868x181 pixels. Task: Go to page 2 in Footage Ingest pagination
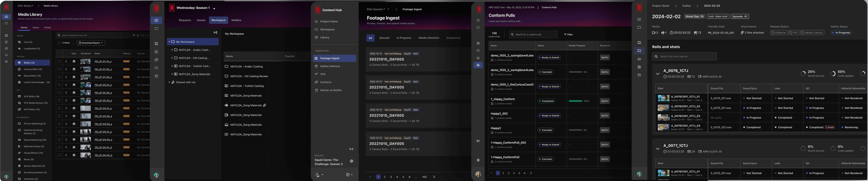[x=385, y=177]
